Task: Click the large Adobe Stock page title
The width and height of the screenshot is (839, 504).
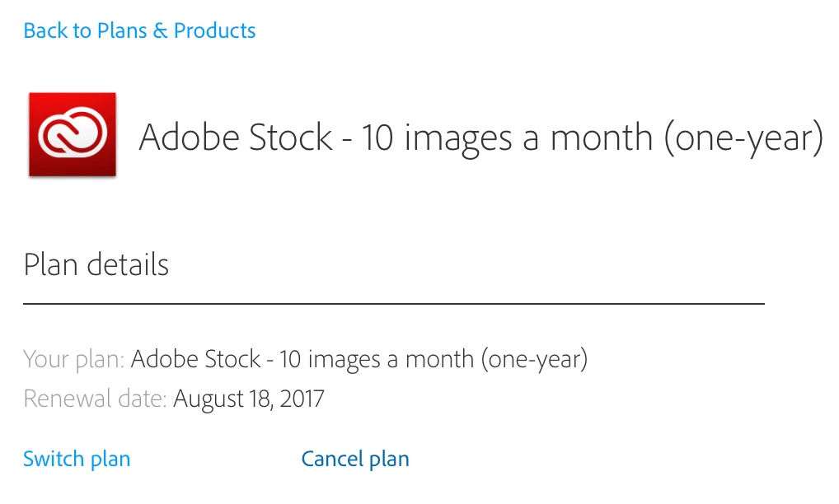Action: click(480, 137)
